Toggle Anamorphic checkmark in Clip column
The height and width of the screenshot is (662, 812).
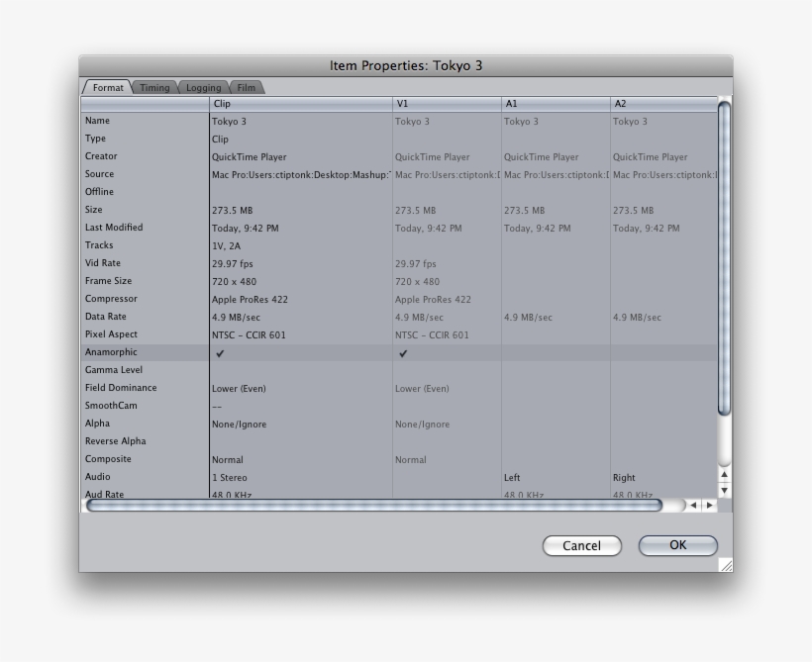pos(220,353)
